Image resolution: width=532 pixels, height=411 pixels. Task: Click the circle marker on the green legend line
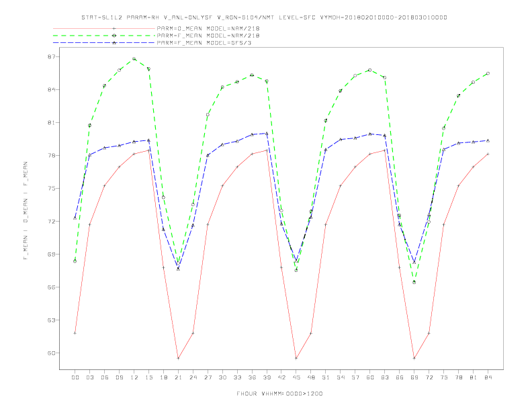click(114, 36)
